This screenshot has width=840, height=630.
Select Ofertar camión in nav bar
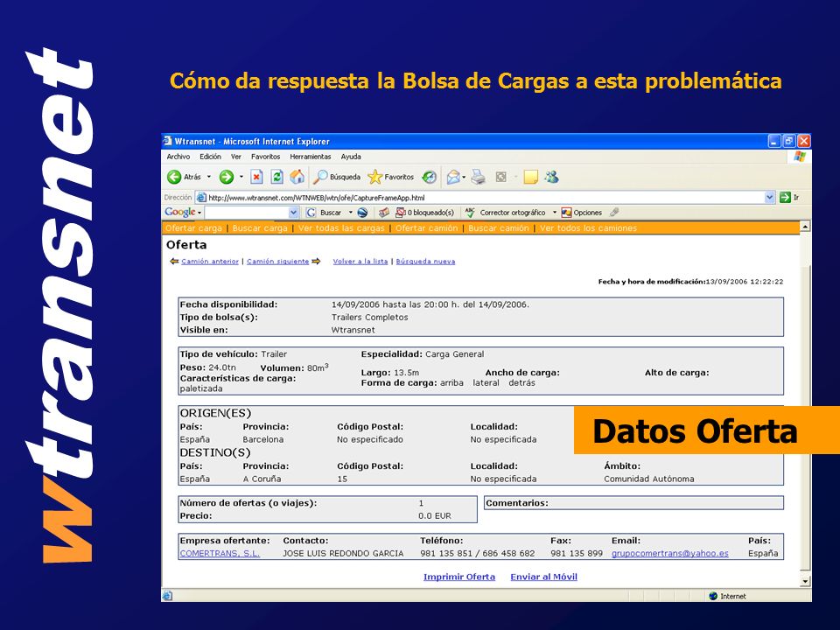(426, 228)
